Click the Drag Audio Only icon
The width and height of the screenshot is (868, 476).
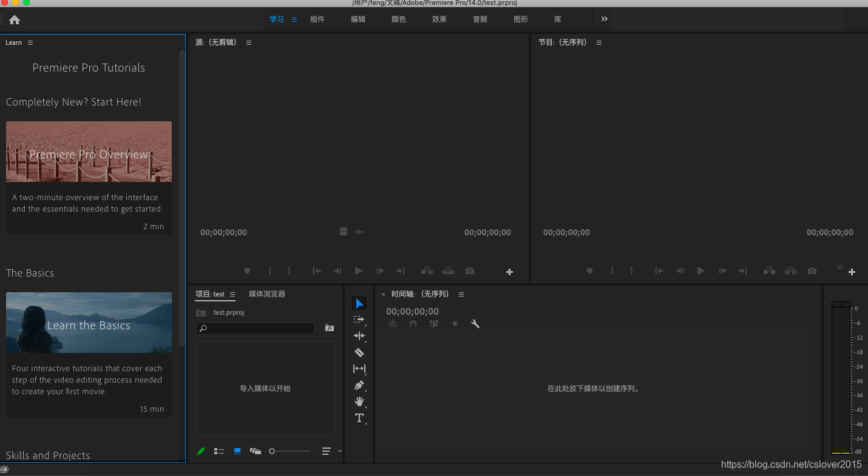point(359,232)
